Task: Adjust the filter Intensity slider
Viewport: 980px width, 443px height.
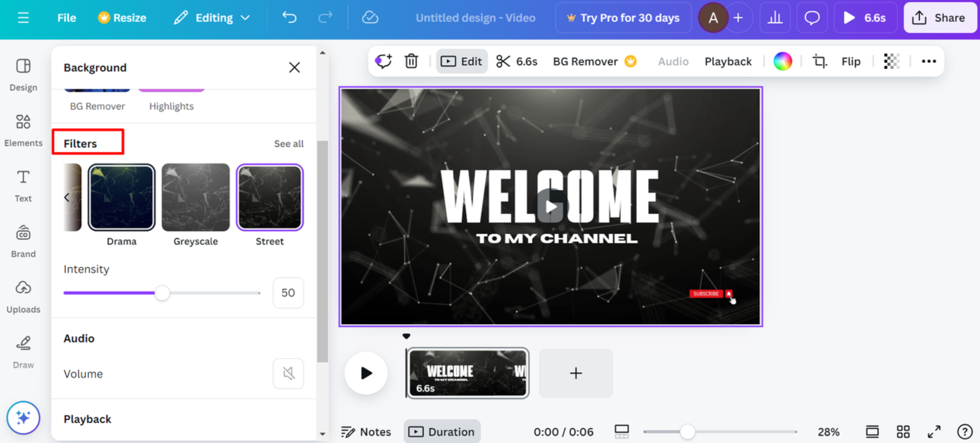Action: [162, 292]
